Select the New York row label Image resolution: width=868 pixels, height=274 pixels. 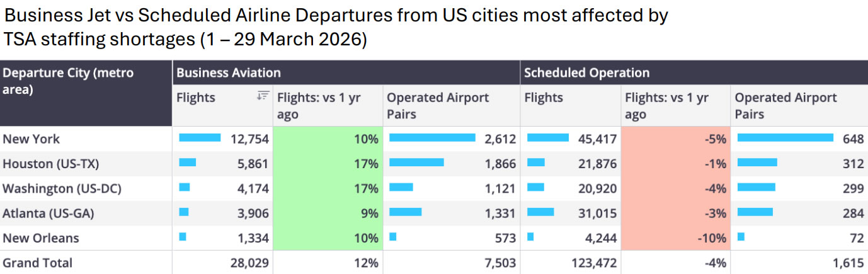[31, 139]
